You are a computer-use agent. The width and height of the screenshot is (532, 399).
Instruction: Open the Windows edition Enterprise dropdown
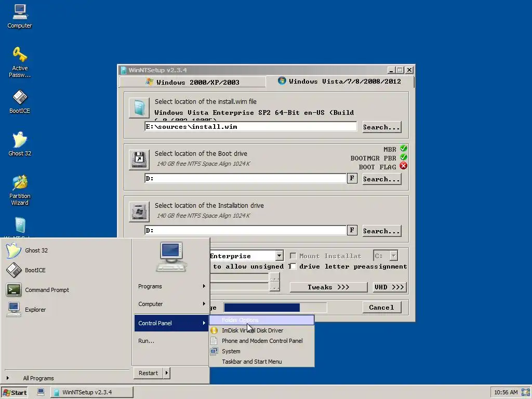pos(279,256)
